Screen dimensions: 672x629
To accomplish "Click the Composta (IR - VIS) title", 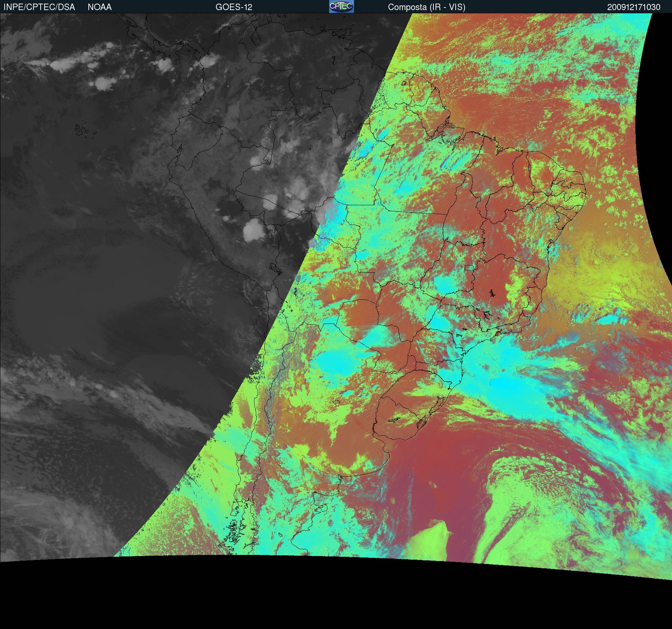I will coord(427,7).
